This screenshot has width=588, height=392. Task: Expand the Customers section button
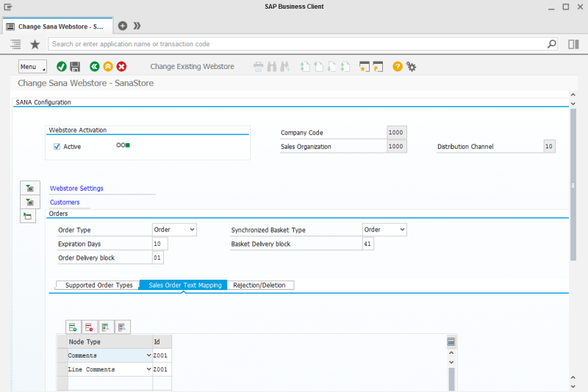click(30, 202)
